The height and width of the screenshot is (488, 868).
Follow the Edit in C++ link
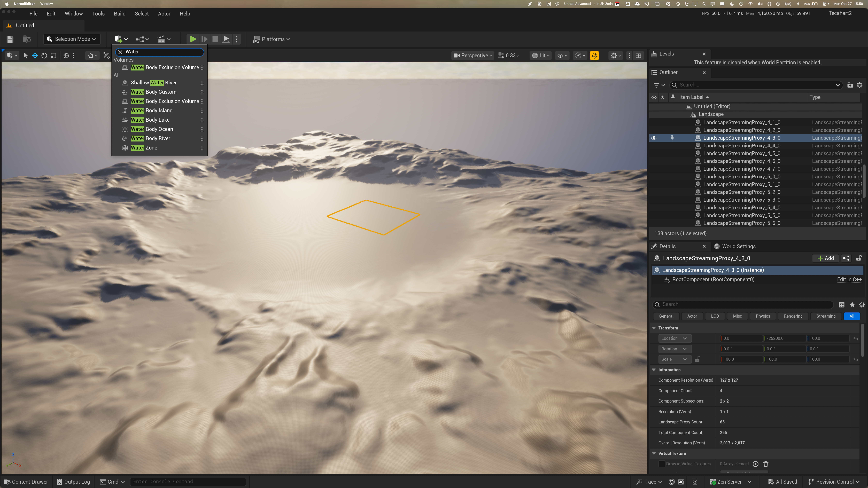849,280
